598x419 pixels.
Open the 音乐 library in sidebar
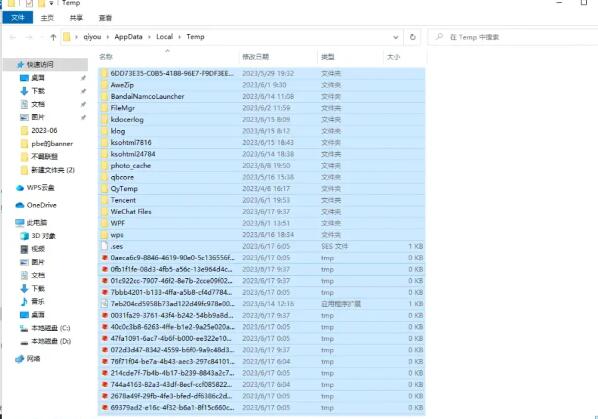[33, 302]
